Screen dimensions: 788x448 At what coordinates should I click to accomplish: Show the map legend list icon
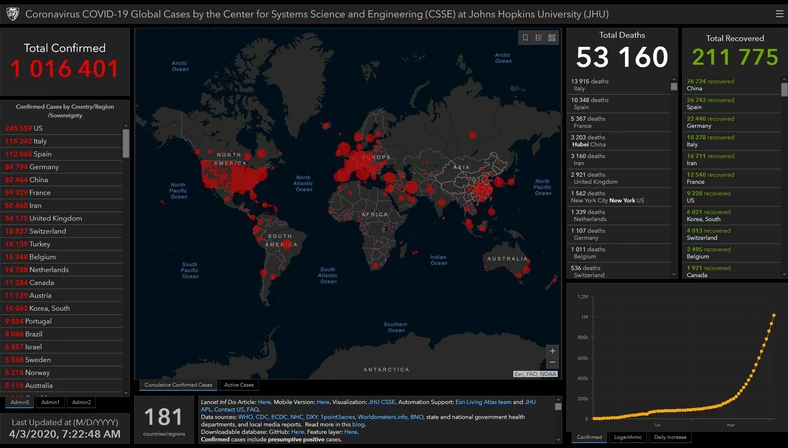(x=538, y=38)
